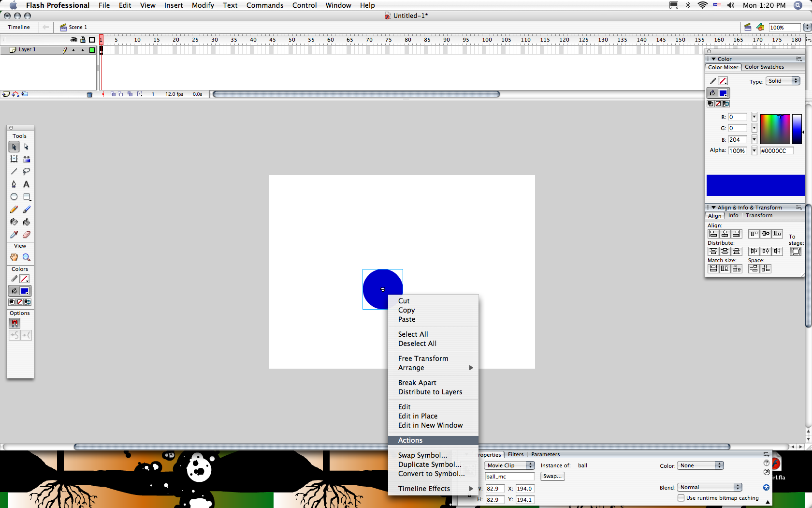Viewport: 812px width, 508px height.
Task: Switch to the Color Swatches tab
Action: 764,67
